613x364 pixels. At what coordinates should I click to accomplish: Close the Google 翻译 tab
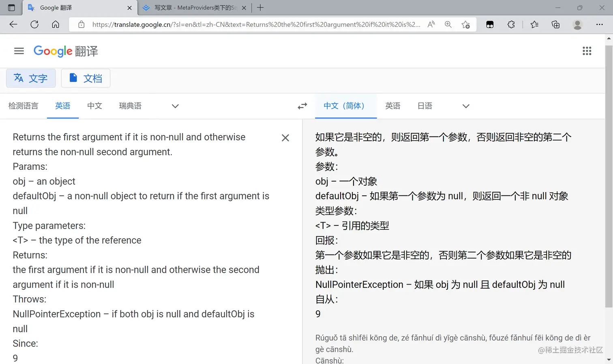(x=129, y=8)
